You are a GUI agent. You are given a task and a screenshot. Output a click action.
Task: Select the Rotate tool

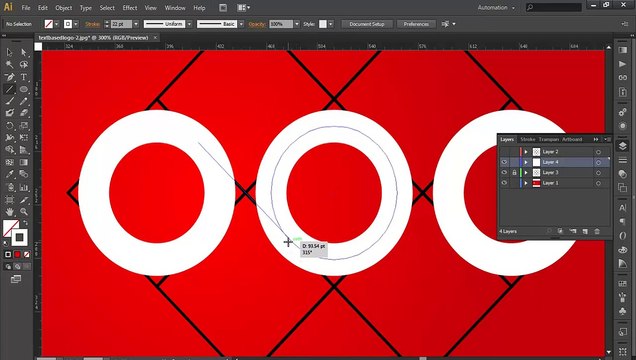[x=10, y=126]
